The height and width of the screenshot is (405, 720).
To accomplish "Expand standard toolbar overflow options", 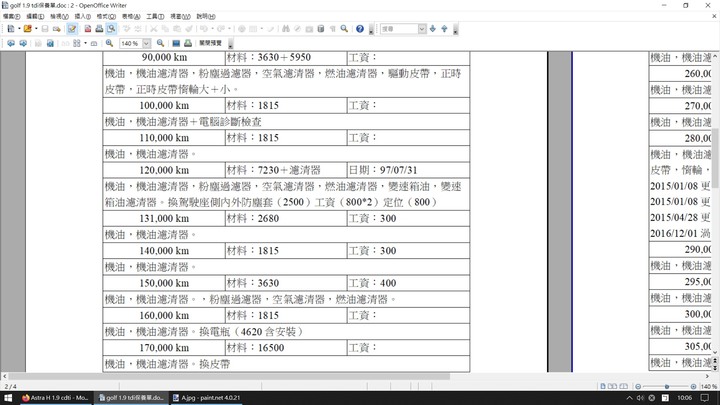I will pyautogui.click(x=371, y=30).
